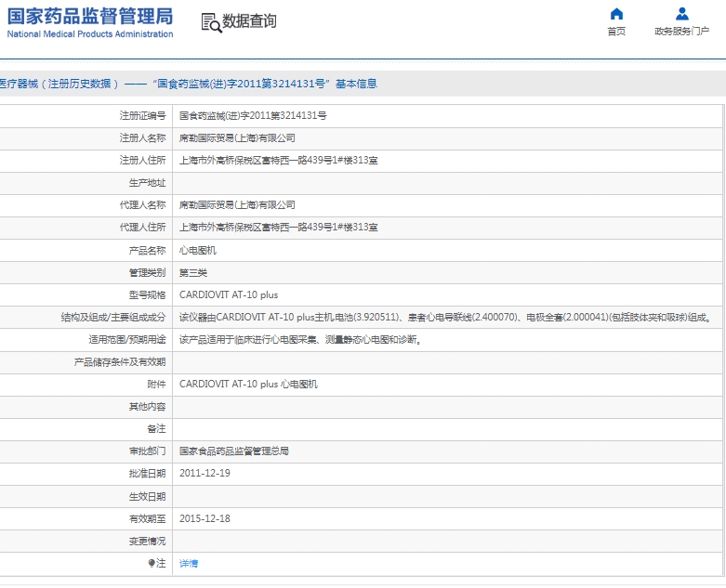
Task: Click the 政务服务门户 text label
Action: (x=681, y=31)
